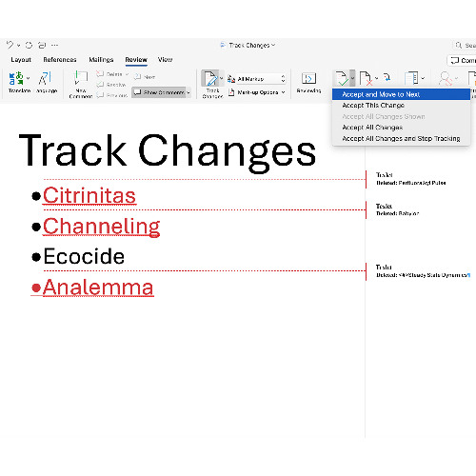Open the Compare dropdown arrow

tap(423, 78)
